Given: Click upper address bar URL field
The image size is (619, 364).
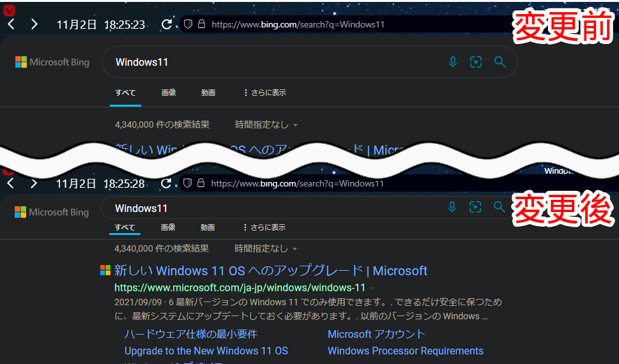Looking at the screenshot, I should pyautogui.click(x=298, y=24).
